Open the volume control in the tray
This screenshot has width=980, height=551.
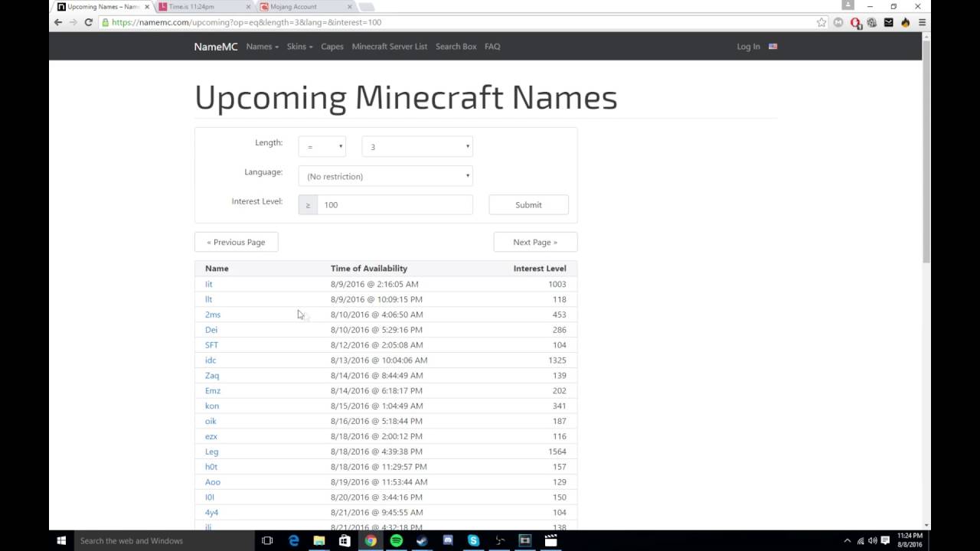coord(873,540)
